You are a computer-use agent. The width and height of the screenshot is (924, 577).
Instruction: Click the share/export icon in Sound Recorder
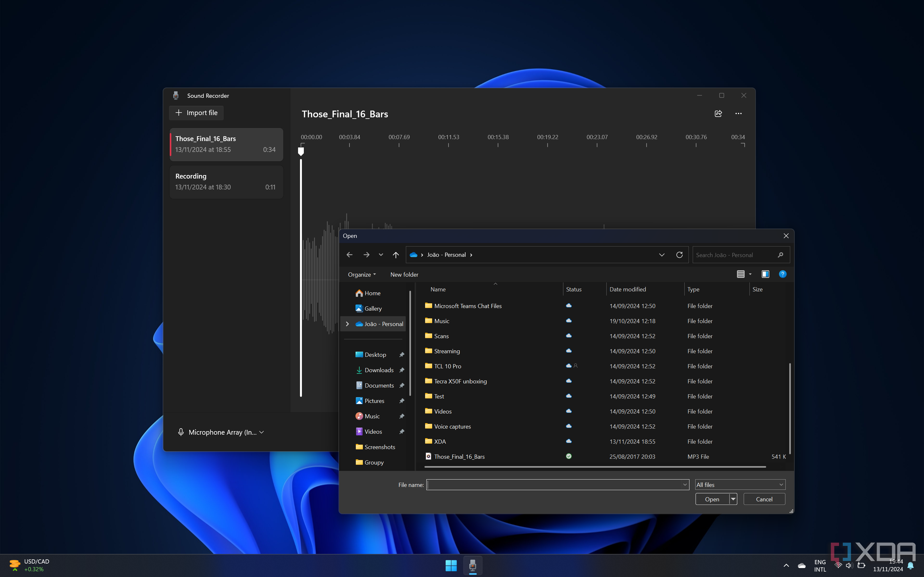pos(718,113)
